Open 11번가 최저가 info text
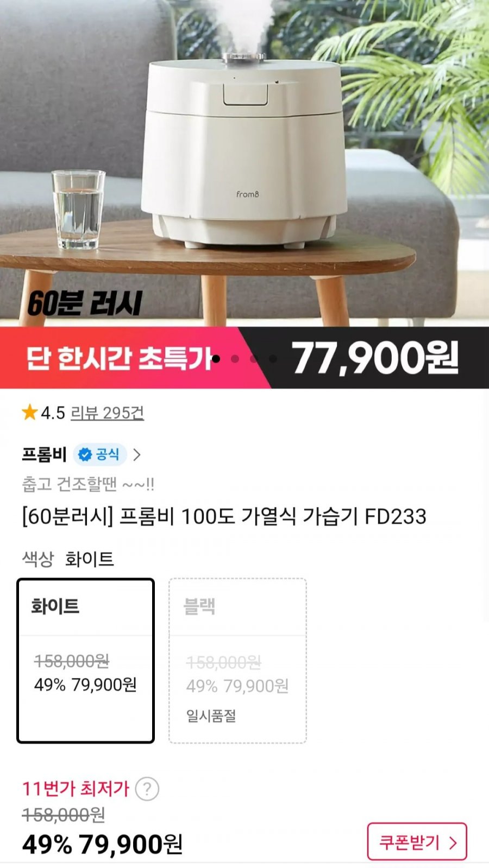Viewport: 489px width, 868px height. (x=76, y=789)
